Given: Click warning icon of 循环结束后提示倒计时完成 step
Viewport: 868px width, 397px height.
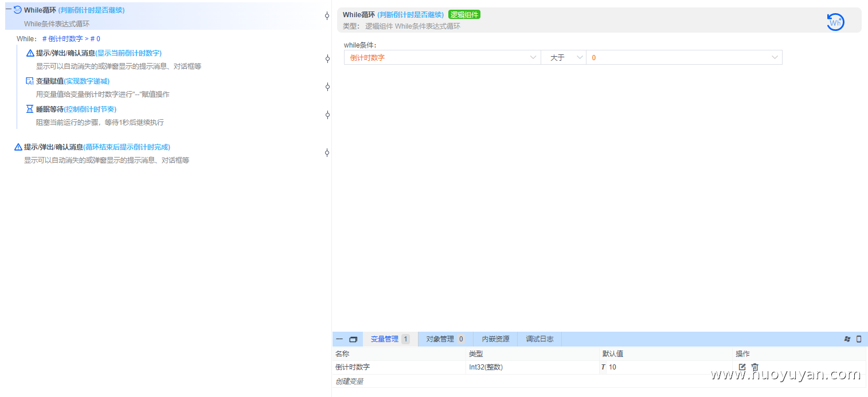Looking at the screenshot, I should click(18, 147).
